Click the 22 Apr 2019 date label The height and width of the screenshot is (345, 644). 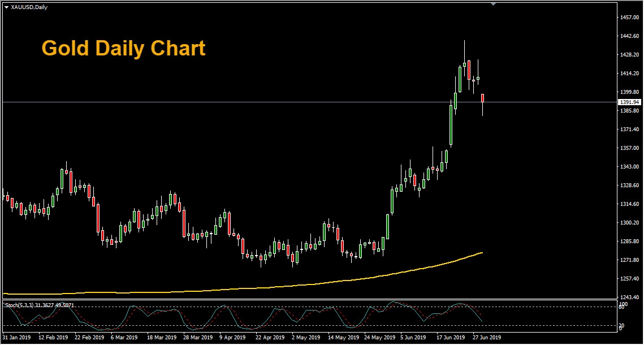[270, 338]
